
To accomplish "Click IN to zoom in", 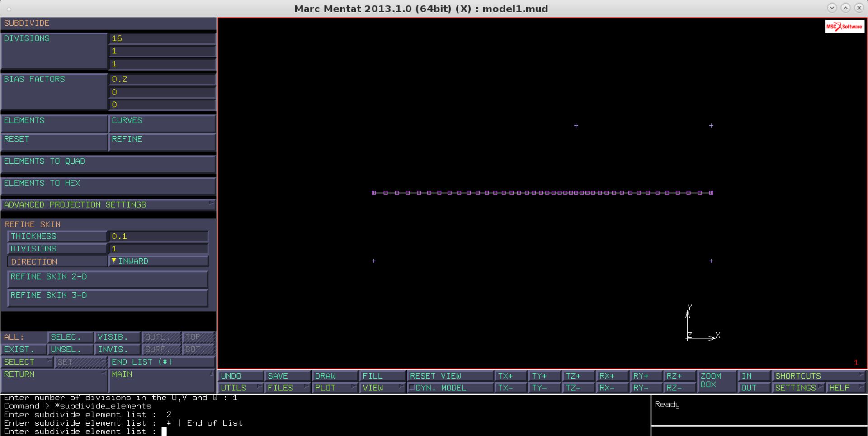I will (754, 376).
